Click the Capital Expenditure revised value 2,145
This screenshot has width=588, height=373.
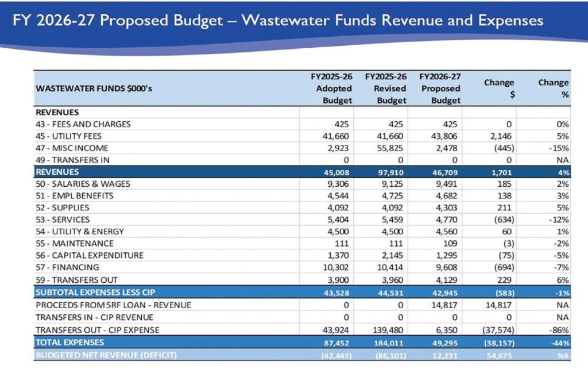point(392,256)
